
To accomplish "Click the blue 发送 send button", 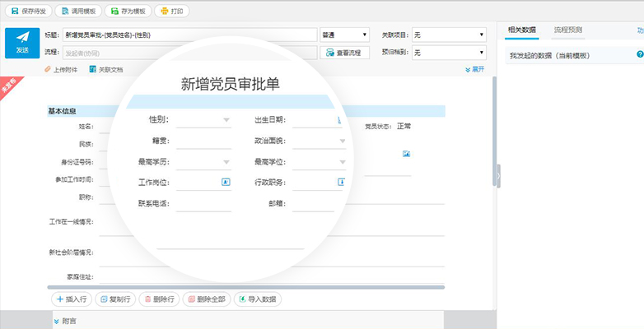I will click(22, 43).
